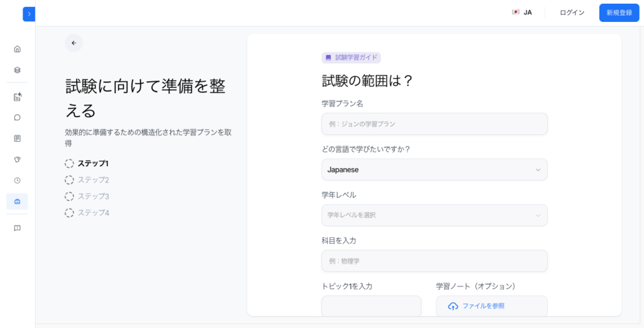
Task: Open the AI document sparkle icon
Action: coord(17,97)
